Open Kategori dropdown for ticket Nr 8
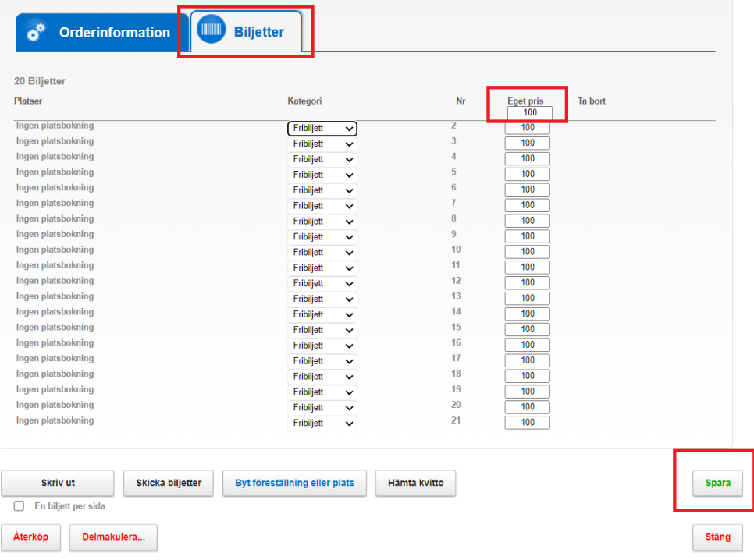The image size is (754, 560). 322,222
